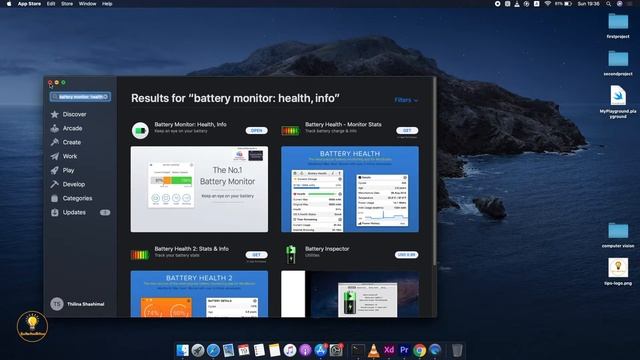Launch Adobe XD from the Dock
The height and width of the screenshot is (360, 640).
tap(389, 350)
